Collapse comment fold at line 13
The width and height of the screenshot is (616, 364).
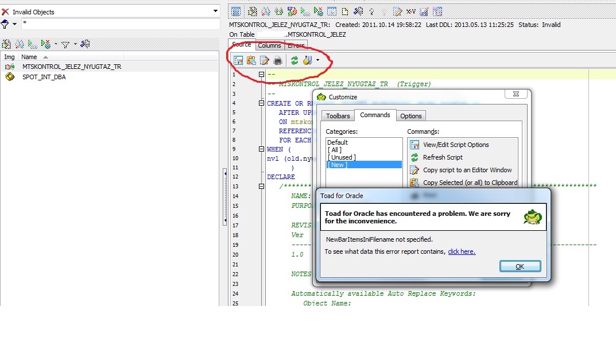click(261, 187)
